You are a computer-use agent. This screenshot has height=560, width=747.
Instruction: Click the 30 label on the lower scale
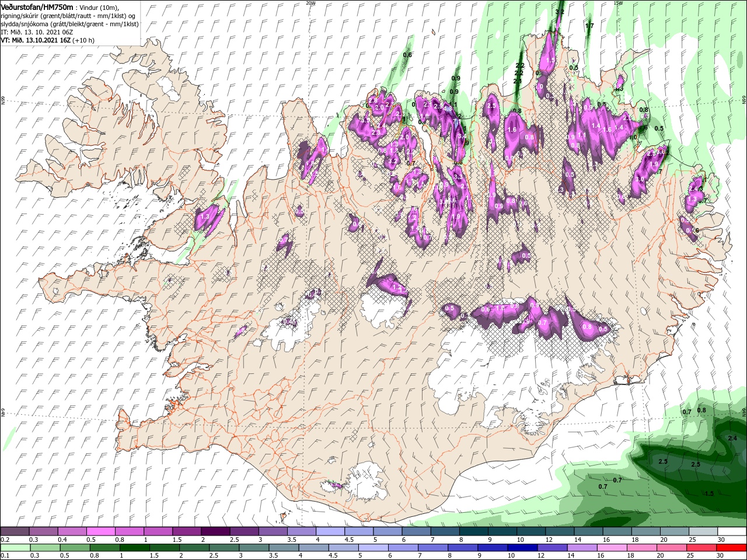[720, 555]
